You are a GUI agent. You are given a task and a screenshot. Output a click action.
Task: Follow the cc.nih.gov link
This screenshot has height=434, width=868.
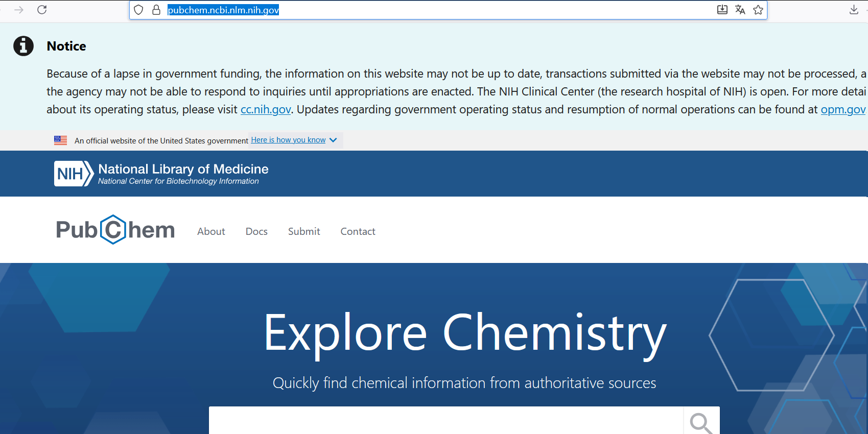click(x=266, y=110)
